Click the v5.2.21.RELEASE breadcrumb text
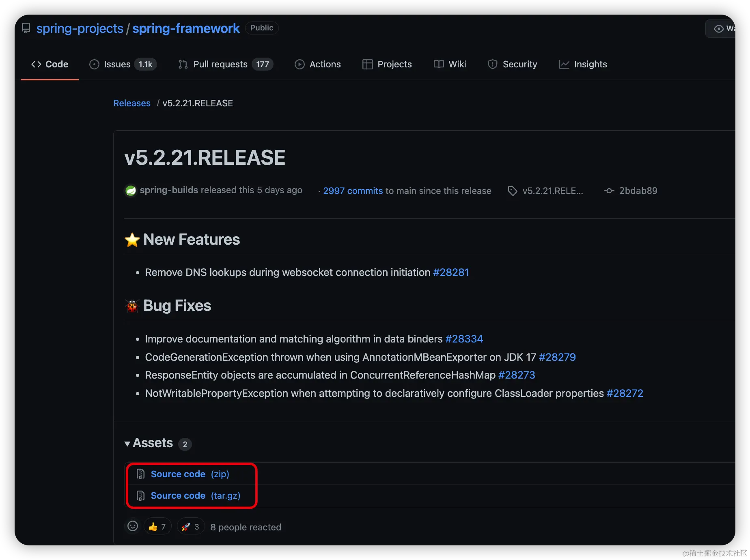 click(198, 103)
